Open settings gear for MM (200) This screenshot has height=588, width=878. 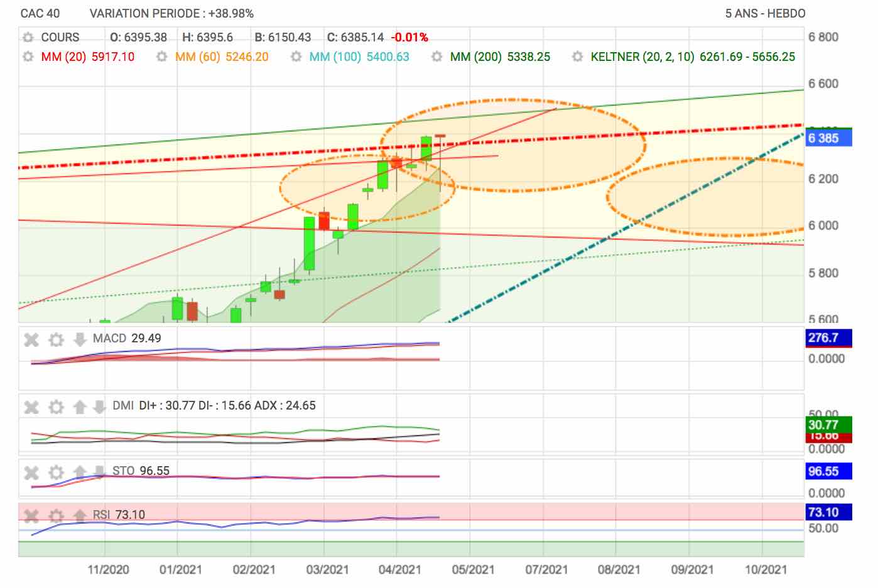pos(437,57)
